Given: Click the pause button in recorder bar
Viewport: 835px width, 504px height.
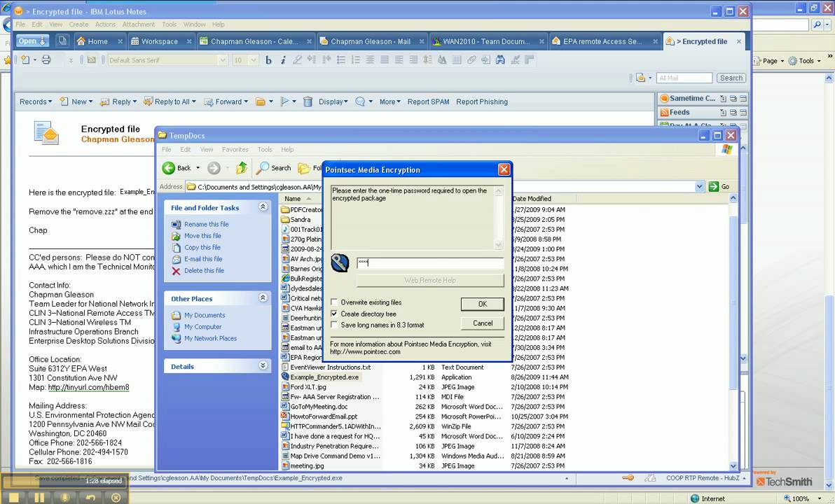Looking at the screenshot, I should pos(39,498).
